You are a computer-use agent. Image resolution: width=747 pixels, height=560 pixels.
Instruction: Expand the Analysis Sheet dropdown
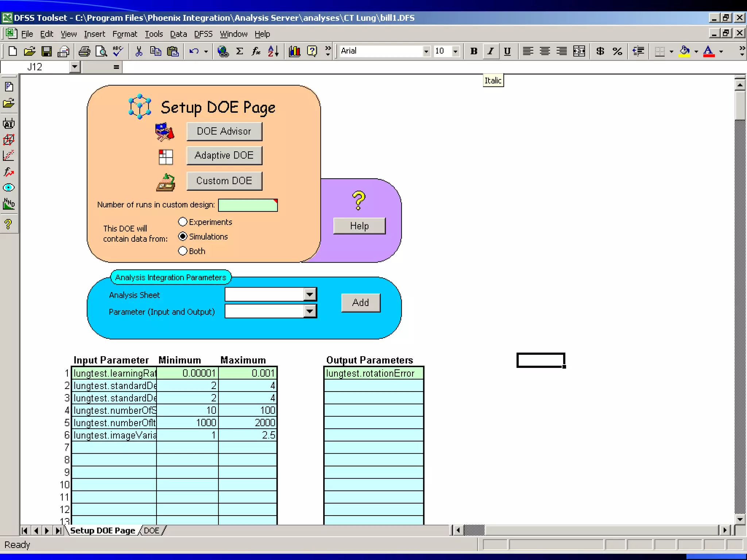point(310,294)
